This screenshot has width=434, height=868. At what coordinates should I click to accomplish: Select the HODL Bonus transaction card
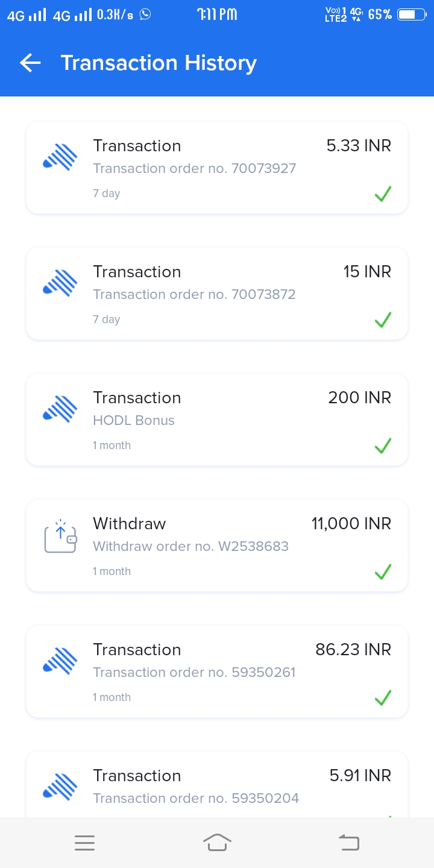tap(217, 420)
